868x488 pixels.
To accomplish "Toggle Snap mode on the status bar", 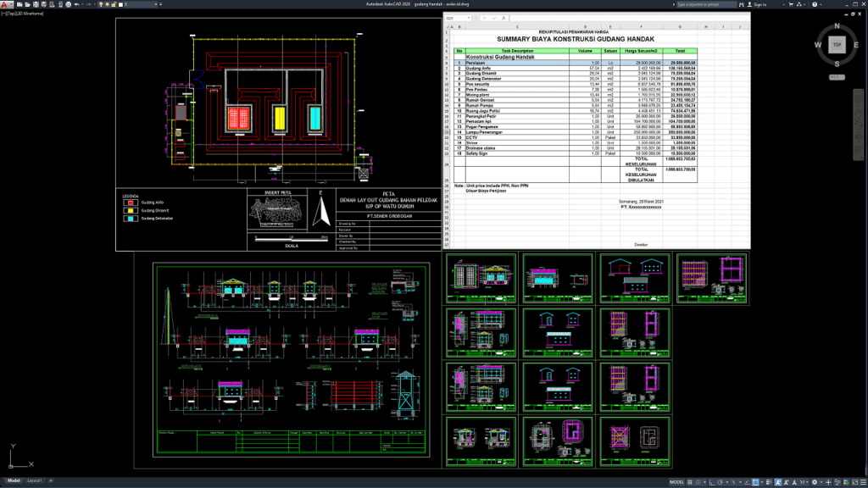I will click(x=698, y=481).
